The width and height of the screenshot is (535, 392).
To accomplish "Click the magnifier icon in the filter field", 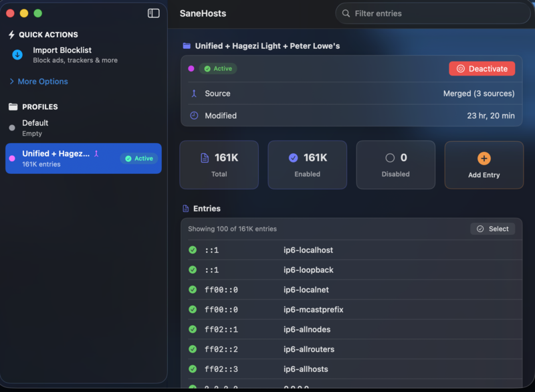I will tap(346, 13).
